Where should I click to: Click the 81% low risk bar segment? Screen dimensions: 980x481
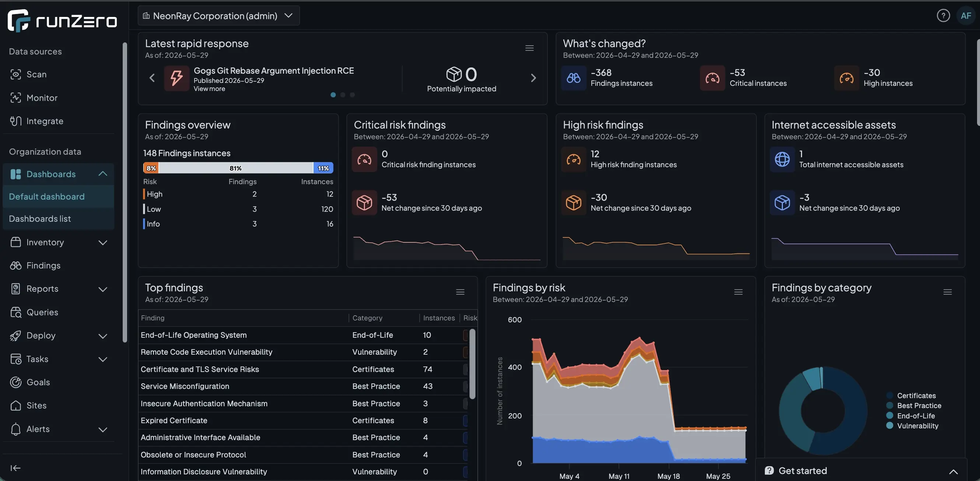click(235, 168)
